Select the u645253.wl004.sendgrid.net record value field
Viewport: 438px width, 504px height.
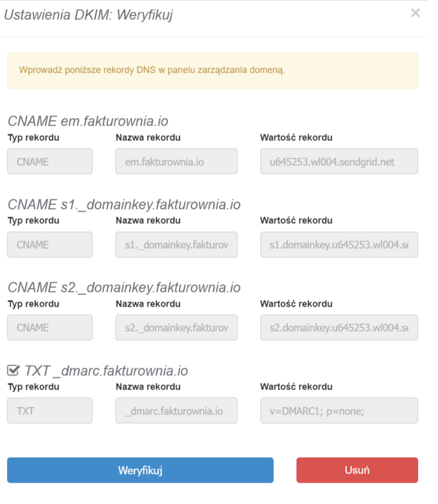point(339,161)
